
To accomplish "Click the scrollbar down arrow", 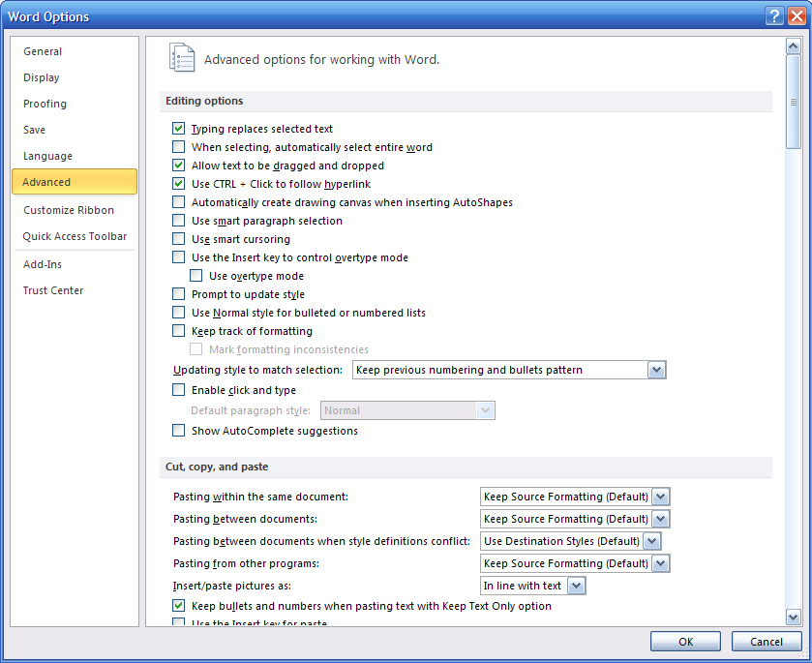I will click(793, 617).
